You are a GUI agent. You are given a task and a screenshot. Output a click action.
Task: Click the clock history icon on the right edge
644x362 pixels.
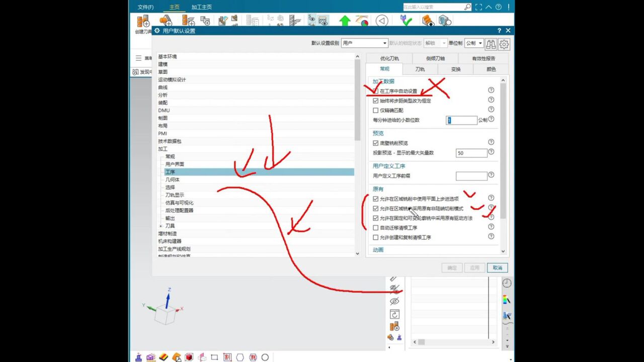click(x=507, y=283)
